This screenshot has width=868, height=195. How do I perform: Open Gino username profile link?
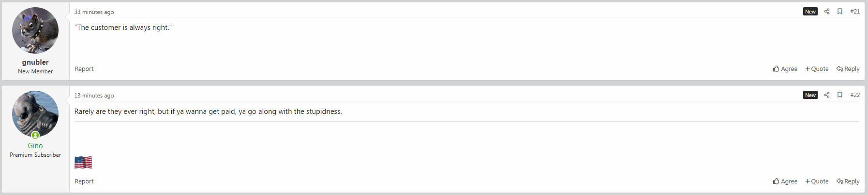(x=35, y=146)
